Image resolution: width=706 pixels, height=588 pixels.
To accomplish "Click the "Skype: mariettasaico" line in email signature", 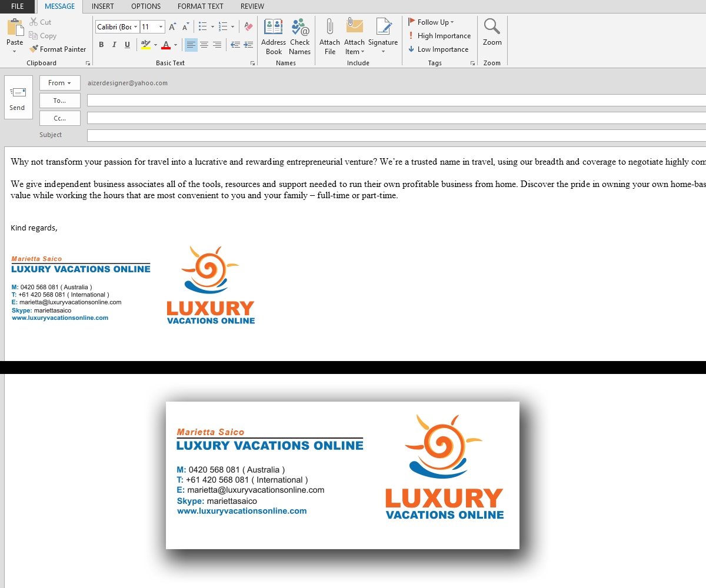I will [x=41, y=310].
